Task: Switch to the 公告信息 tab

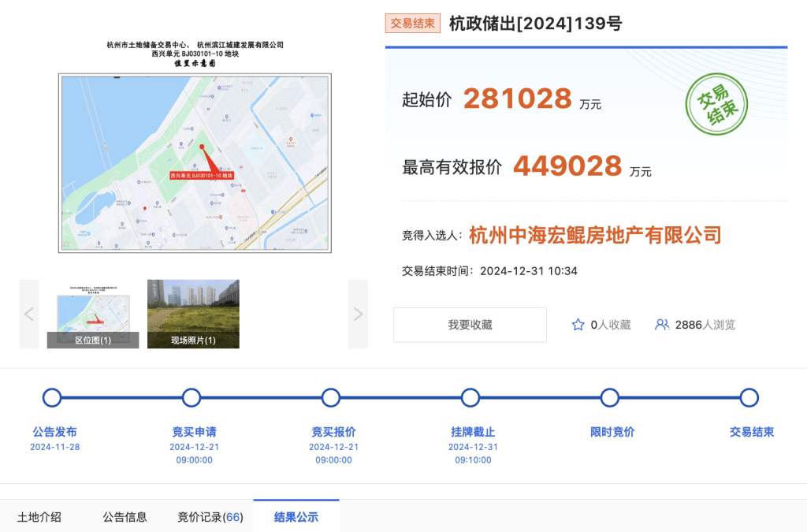Action: pos(125,516)
